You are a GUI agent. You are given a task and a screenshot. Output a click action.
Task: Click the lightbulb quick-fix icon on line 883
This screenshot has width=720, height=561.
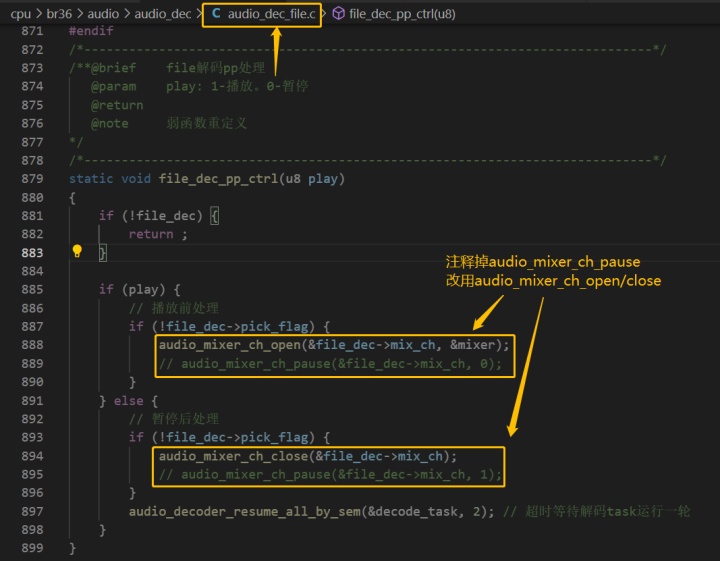click(77, 251)
